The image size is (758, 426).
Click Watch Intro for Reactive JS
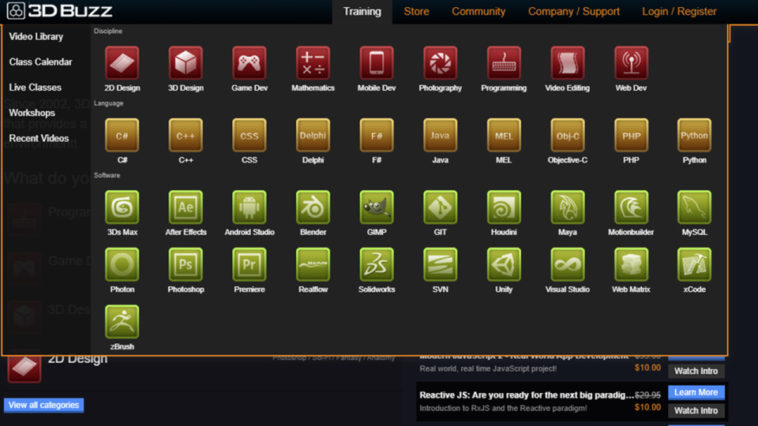point(696,411)
